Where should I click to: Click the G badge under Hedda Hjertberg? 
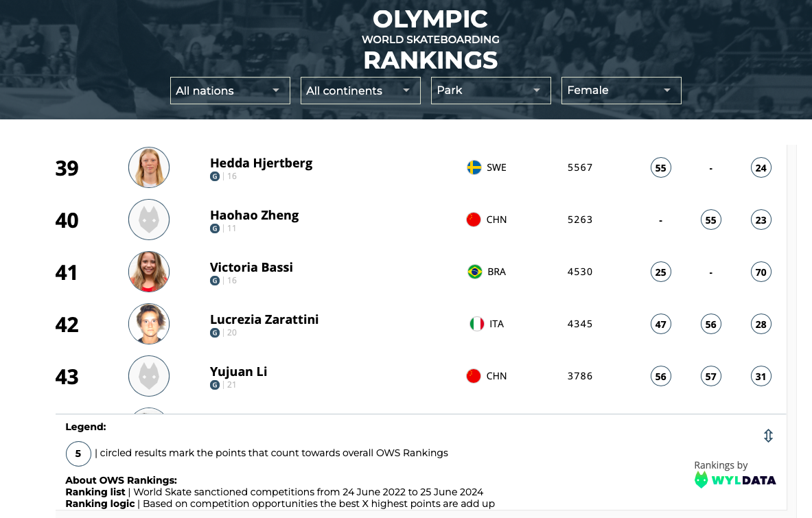click(x=215, y=176)
